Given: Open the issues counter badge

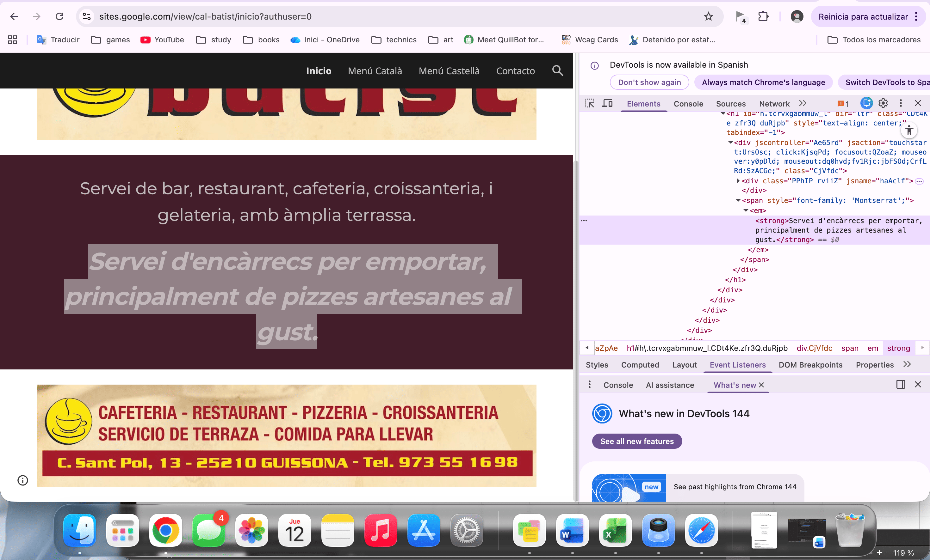Looking at the screenshot, I should pyautogui.click(x=843, y=104).
